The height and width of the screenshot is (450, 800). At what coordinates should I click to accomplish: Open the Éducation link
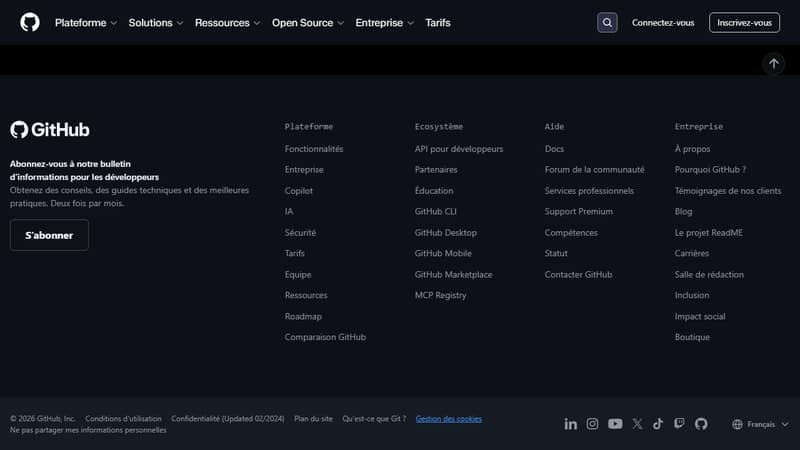434,191
